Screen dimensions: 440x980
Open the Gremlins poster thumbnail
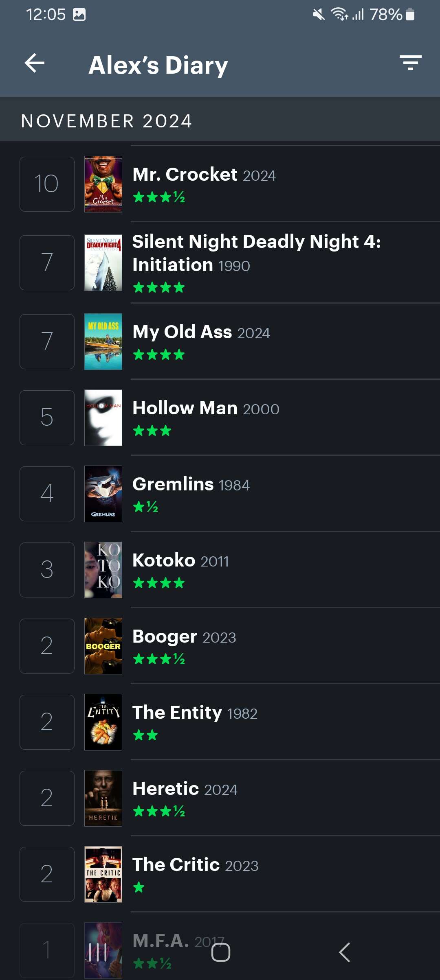click(103, 494)
